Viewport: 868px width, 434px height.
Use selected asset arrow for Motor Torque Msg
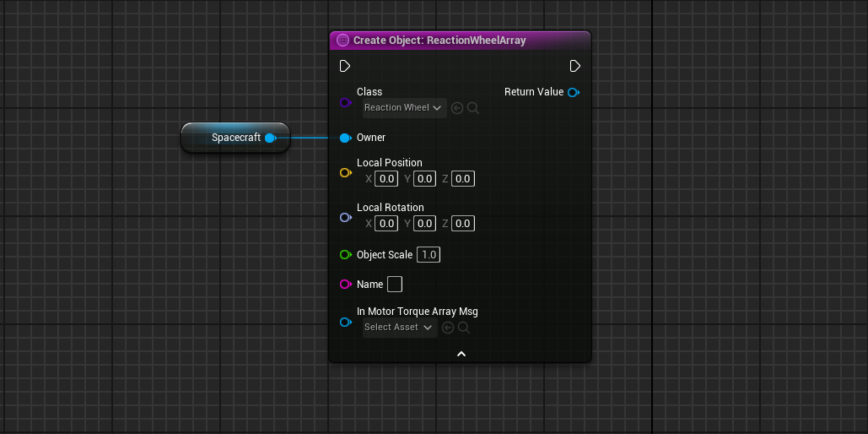[x=448, y=328]
